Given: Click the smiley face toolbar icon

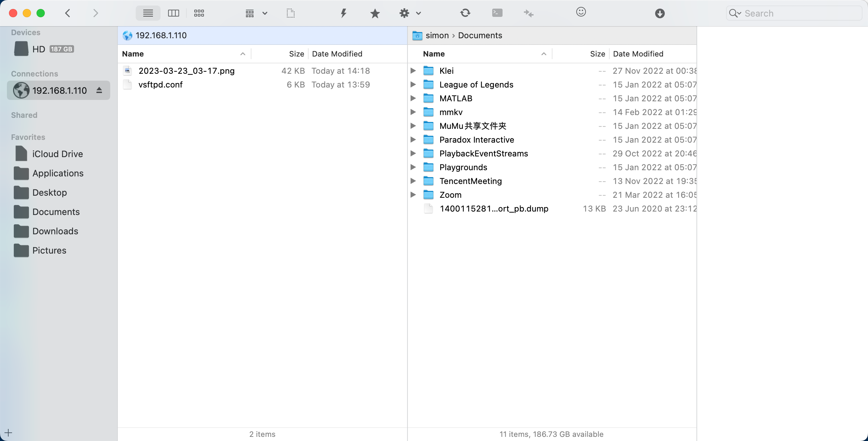Looking at the screenshot, I should [x=581, y=12].
